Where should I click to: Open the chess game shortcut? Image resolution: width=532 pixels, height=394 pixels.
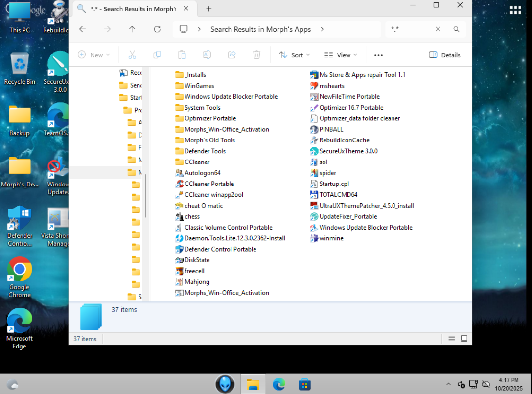pyautogui.click(x=192, y=216)
